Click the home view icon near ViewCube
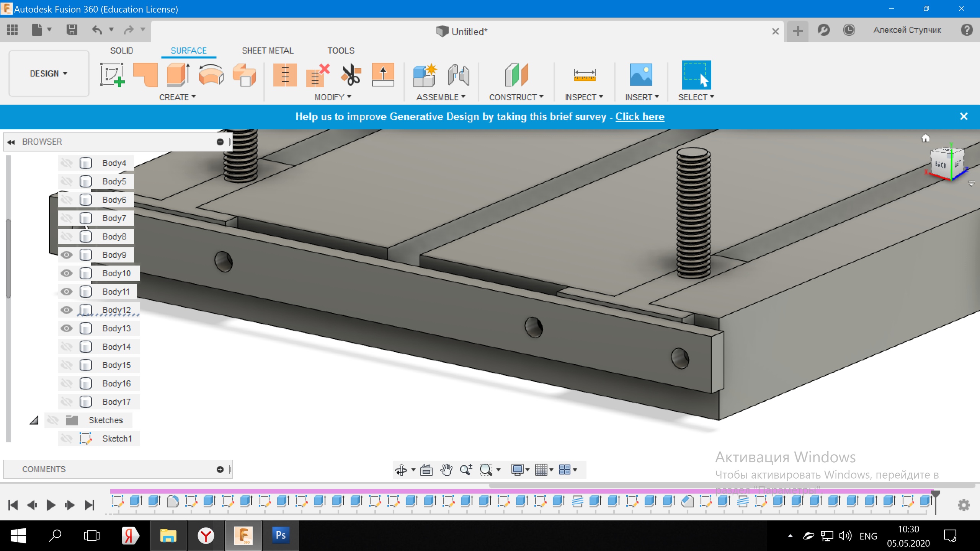 click(925, 138)
